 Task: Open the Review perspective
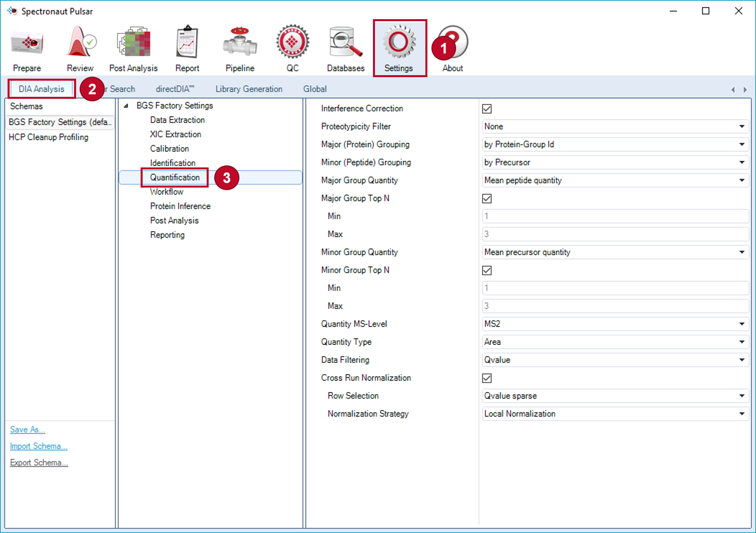point(81,49)
